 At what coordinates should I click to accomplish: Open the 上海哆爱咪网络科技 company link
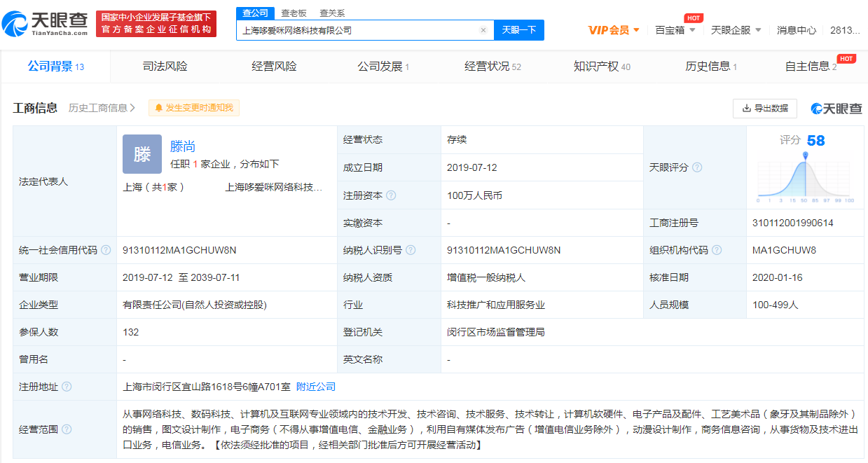(274, 187)
